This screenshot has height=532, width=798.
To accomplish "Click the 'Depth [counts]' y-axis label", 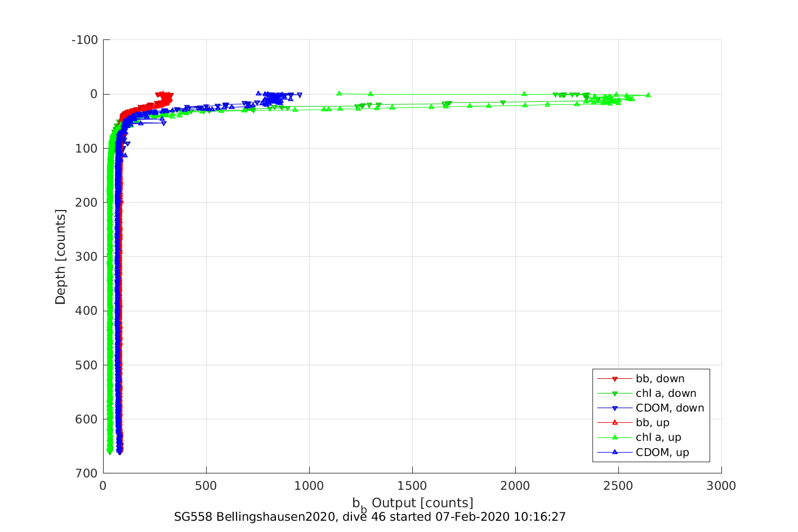I will [61, 257].
